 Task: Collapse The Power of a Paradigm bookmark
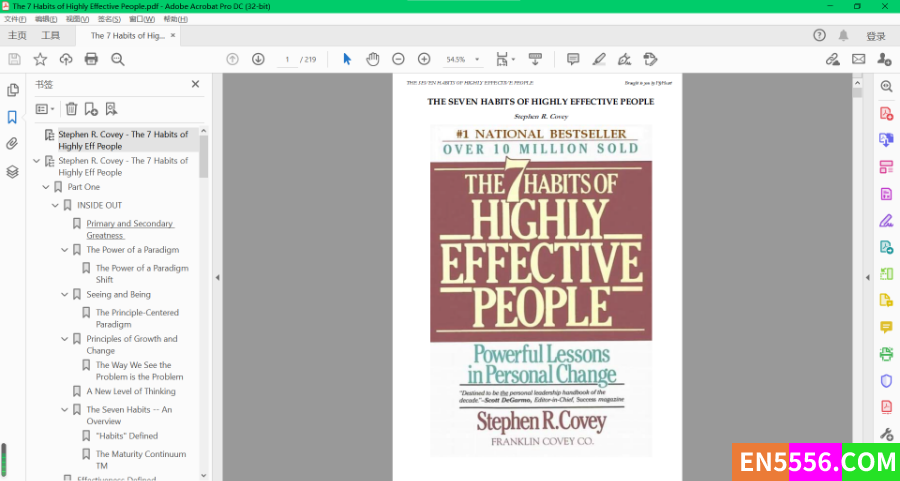[x=64, y=250]
